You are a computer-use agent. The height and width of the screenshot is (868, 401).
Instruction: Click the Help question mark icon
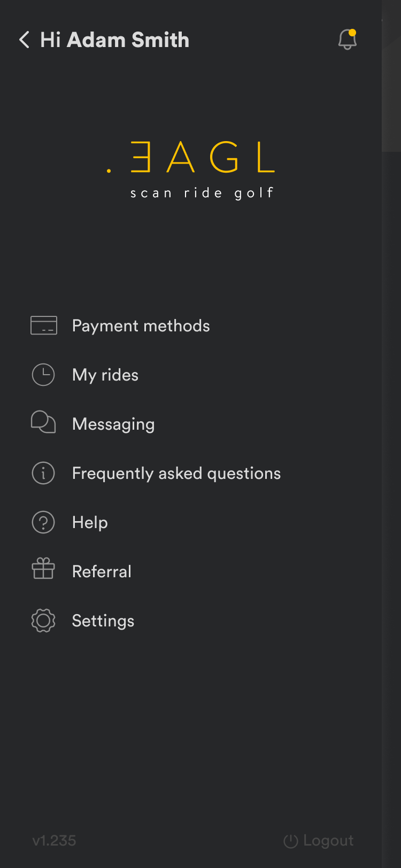43,522
